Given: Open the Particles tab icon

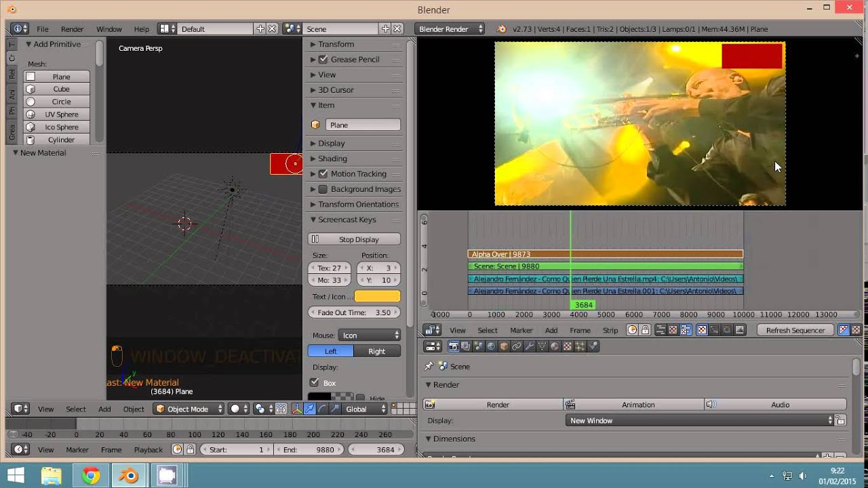Looking at the screenshot, I should [580, 346].
